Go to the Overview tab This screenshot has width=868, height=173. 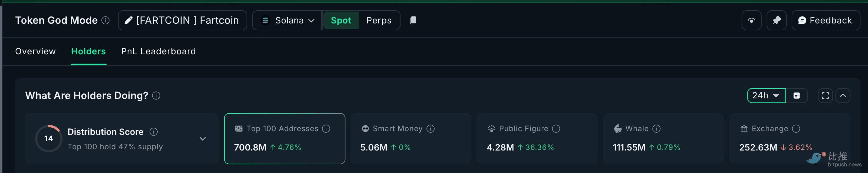35,52
